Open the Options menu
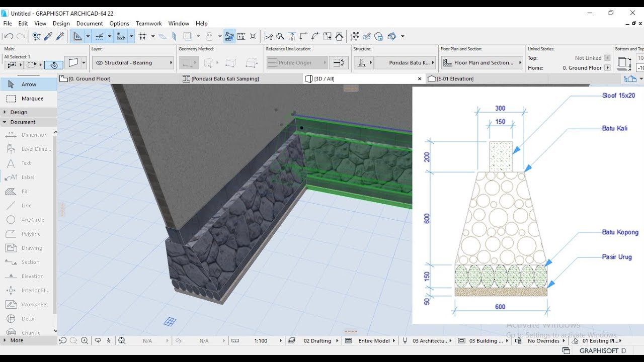The image size is (644, 362). (x=119, y=24)
